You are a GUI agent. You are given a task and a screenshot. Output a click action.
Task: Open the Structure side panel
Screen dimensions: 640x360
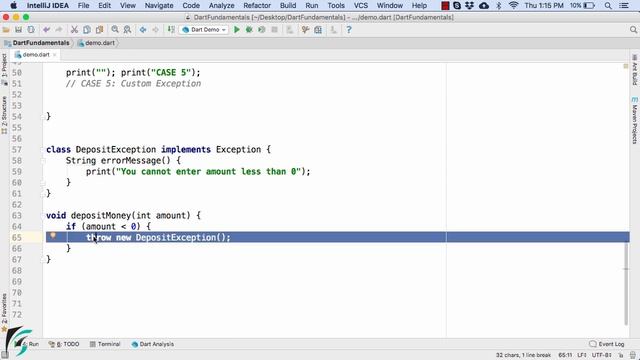pyautogui.click(x=4, y=115)
